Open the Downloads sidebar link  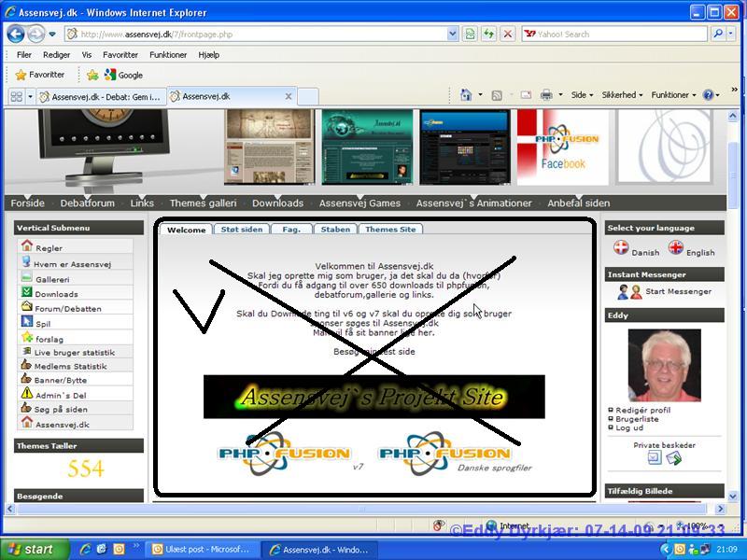point(56,294)
